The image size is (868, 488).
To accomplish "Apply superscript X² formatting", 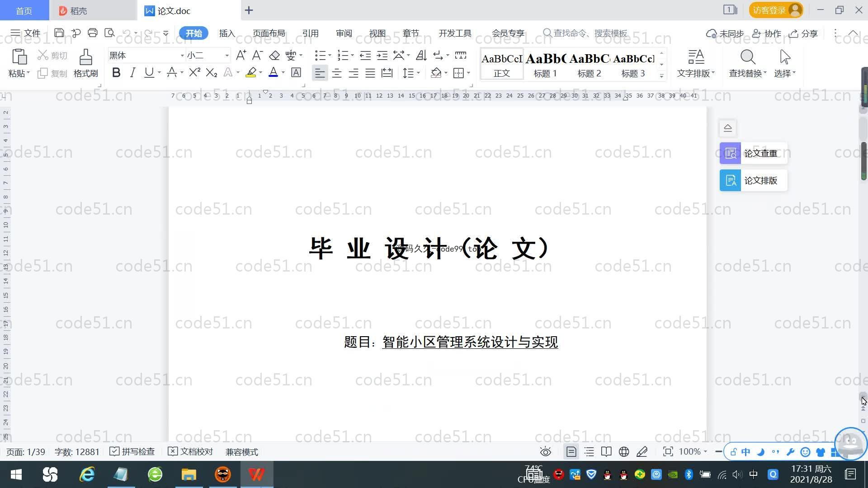I will (195, 72).
